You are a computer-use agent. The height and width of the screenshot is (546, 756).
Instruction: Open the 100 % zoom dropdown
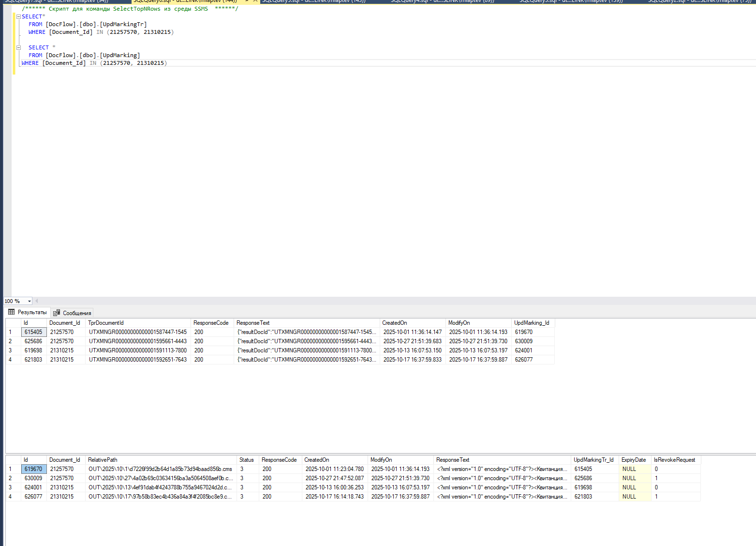(29, 301)
